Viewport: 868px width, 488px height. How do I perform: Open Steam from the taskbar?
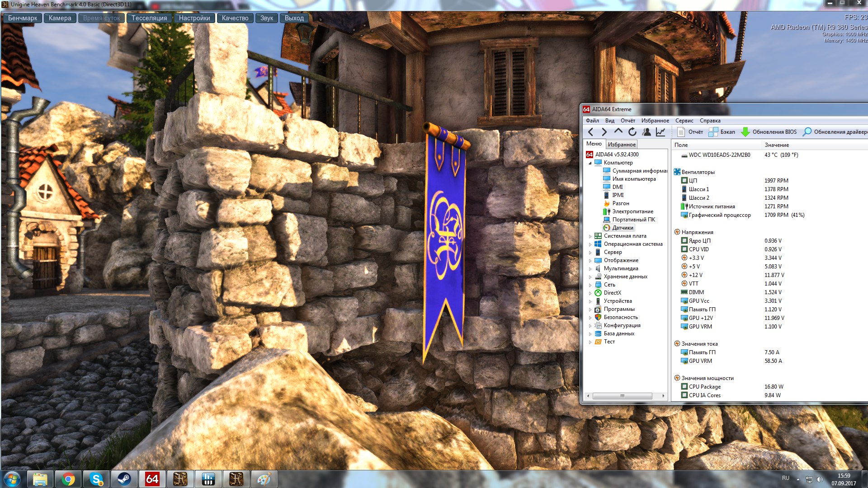[124, 479]
